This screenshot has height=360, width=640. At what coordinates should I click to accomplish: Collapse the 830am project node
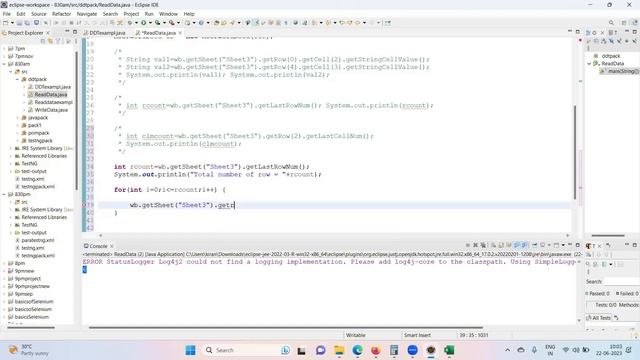click(4, 64)
